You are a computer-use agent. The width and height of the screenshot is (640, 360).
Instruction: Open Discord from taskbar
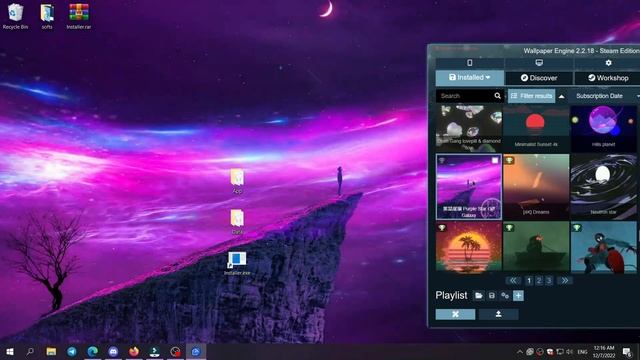coord(113,351)
